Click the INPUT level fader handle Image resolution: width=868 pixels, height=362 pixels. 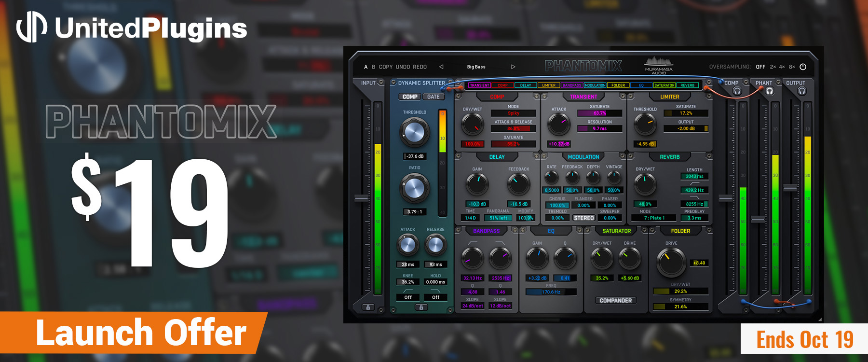click(362, 198)
